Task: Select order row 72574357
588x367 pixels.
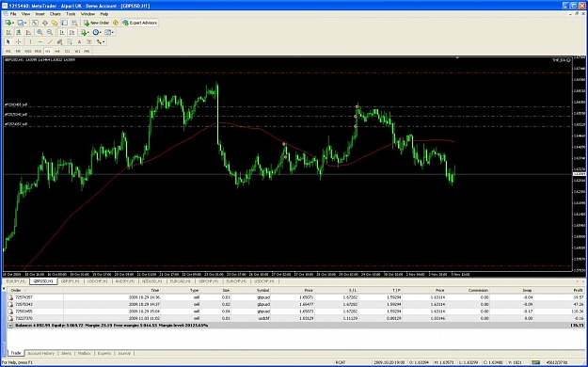Action: (x=295, y=297)
